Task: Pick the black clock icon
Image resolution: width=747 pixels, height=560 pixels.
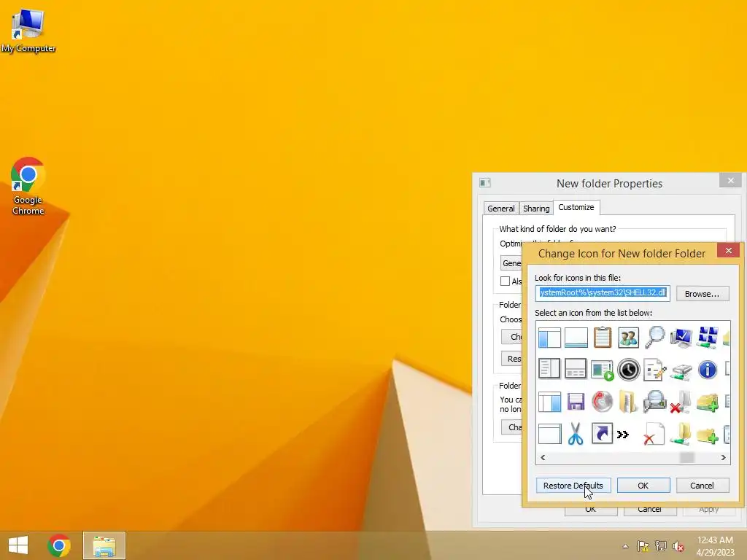Action: click(628, 370)
